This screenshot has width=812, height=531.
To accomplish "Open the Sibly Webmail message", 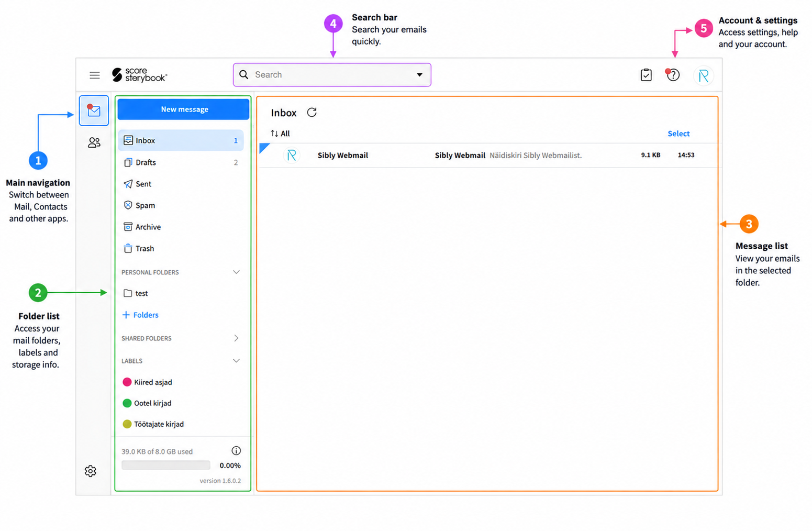I will [489, 155].
